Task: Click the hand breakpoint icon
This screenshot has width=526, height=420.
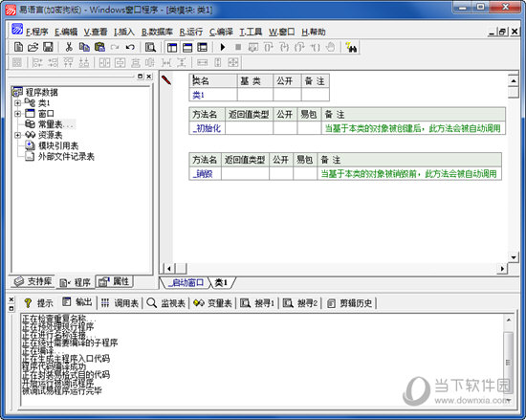Action: (x=331, y=47)
